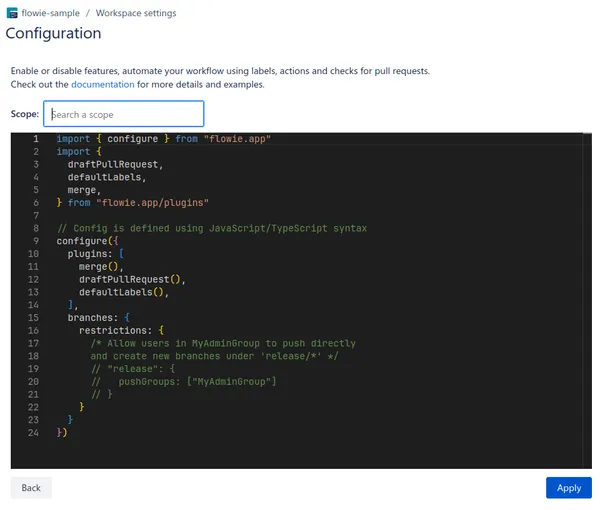Click defaultLabels, in the import list
Screen dimensions: 600x510
tap(107, 177)
